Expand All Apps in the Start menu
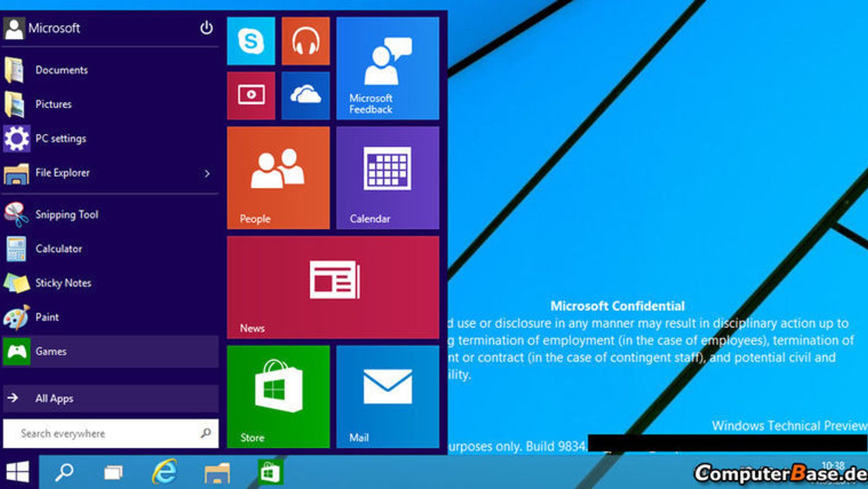Image resolution: width=868 pixels, height=489 pixels. click(54, 398)
